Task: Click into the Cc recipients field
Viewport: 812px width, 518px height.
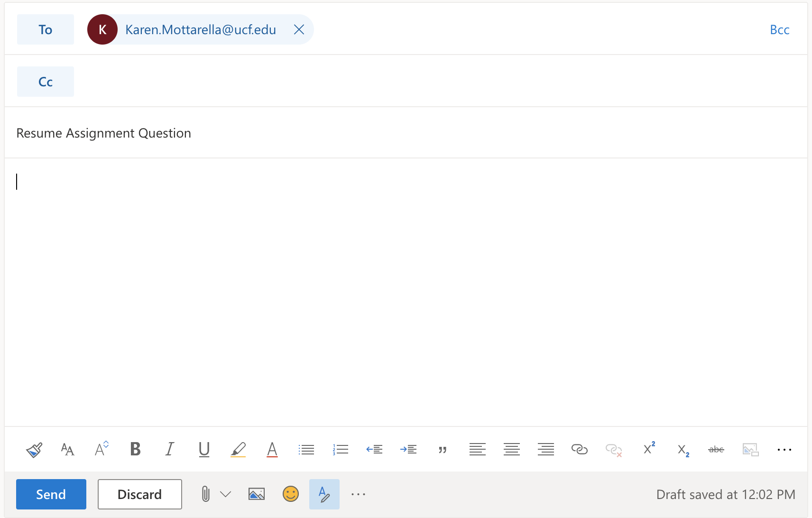Action: pyautogui.click(x=441, y=82)
